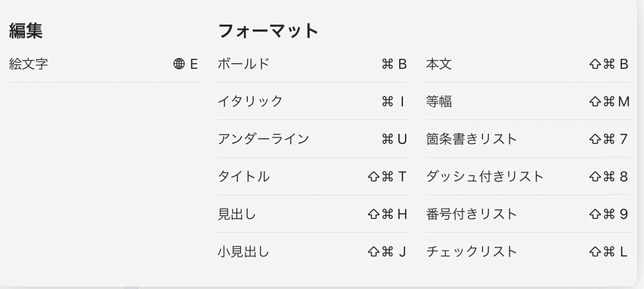Choose タイトル (title) style entry
Image resolution: width=644 pixels, height=289 pixels.
(243, 177)
